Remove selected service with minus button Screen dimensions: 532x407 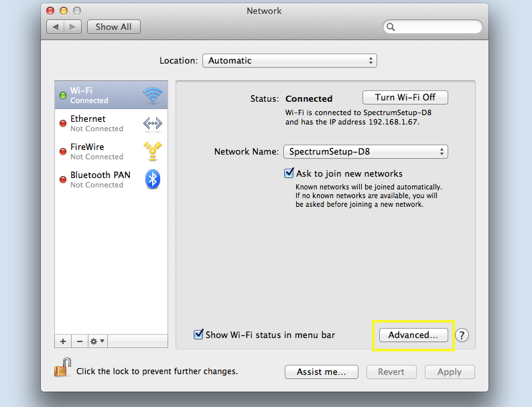80,341
